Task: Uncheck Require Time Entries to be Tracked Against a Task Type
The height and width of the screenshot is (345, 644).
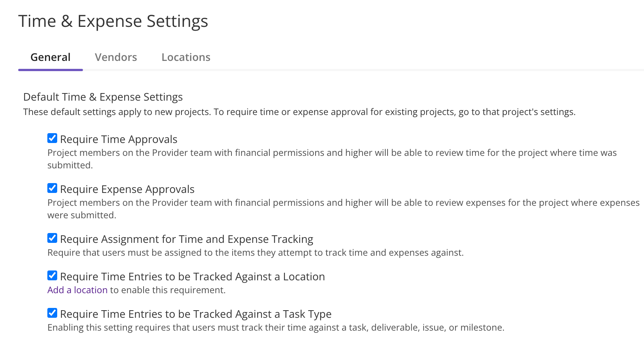Action: (52, 313)
